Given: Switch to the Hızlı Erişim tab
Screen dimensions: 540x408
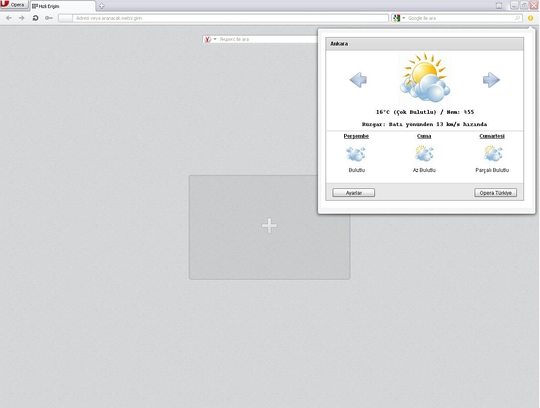Looking at the screenshot, I should pyautogui.click(x=63, y=6).
